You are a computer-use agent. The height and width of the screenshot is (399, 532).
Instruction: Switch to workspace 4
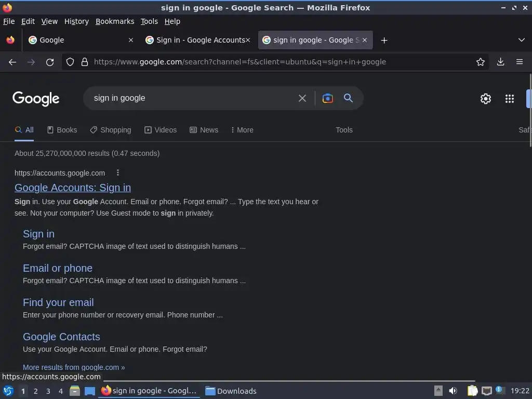pyautogui.click(x=61, y=391)
